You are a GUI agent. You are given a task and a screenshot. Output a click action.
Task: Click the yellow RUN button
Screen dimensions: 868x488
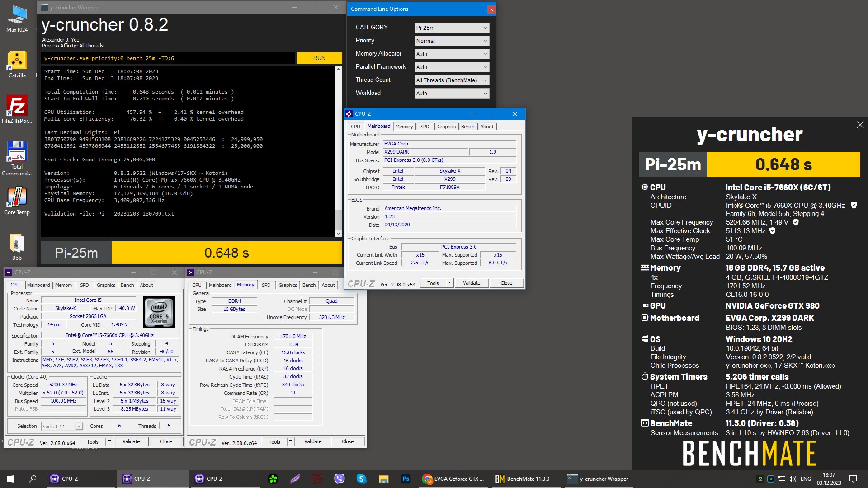click(319, 58)
